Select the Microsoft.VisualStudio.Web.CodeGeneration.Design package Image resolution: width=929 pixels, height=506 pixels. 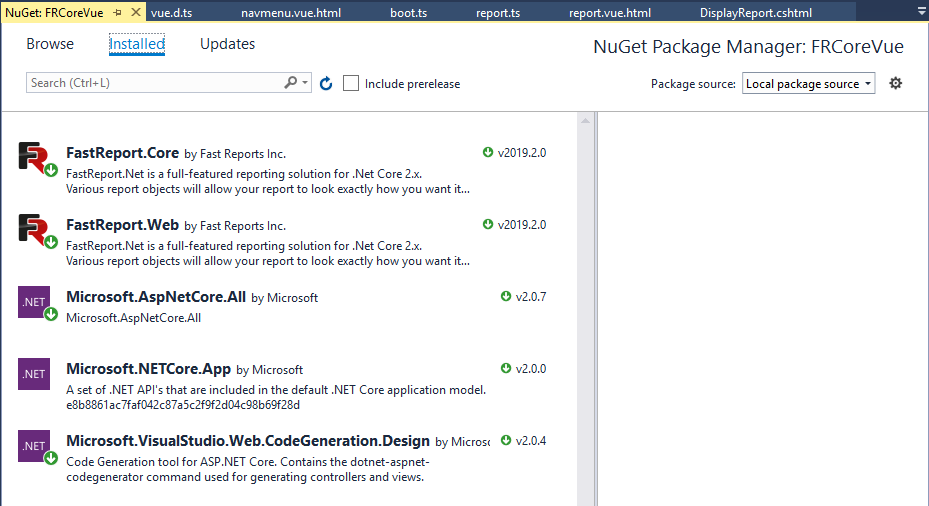(x=248, y=441)
